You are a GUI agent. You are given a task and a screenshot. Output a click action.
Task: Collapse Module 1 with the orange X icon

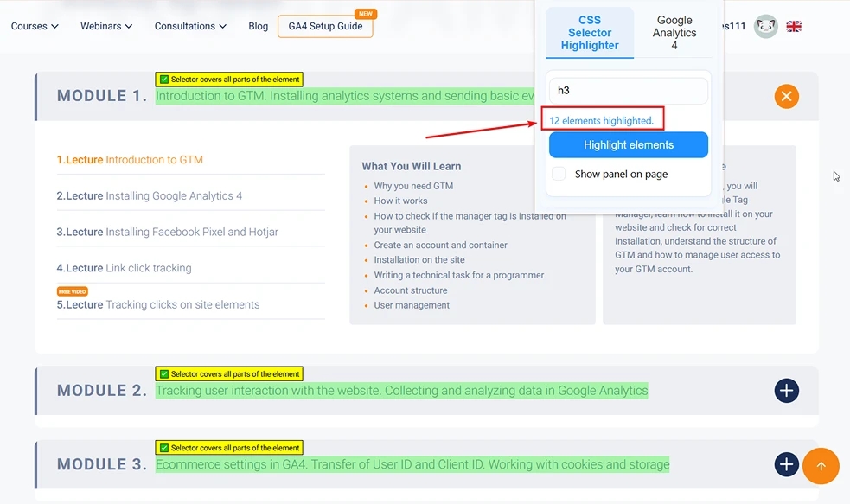[x=786, y=97]
